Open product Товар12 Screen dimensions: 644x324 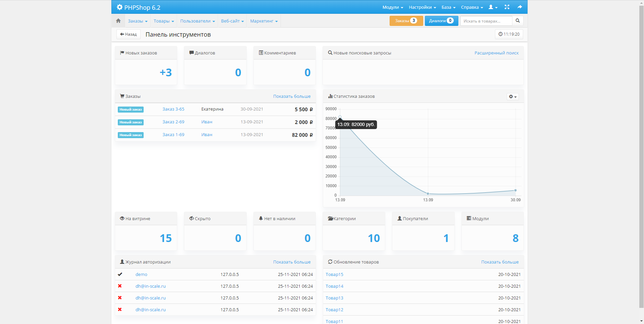pos(334,310)
